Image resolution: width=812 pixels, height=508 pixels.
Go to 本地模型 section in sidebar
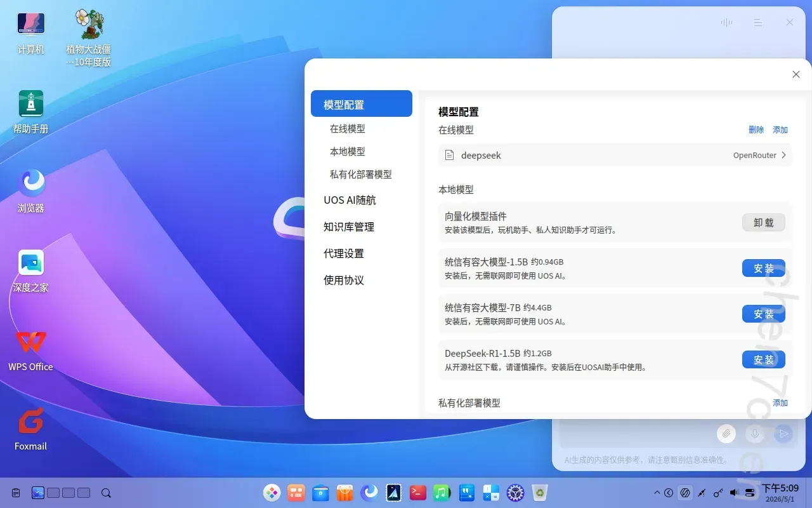pos(348,151)
